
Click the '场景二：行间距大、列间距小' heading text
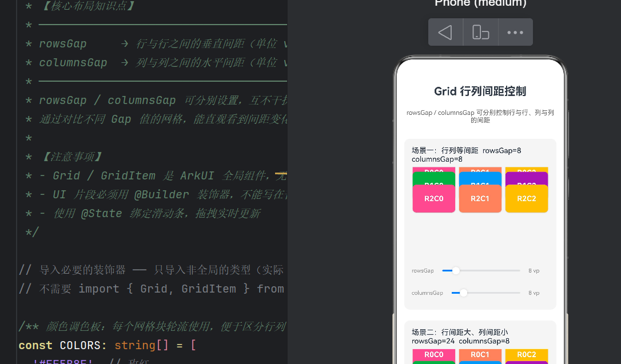(x=460, y=332)
